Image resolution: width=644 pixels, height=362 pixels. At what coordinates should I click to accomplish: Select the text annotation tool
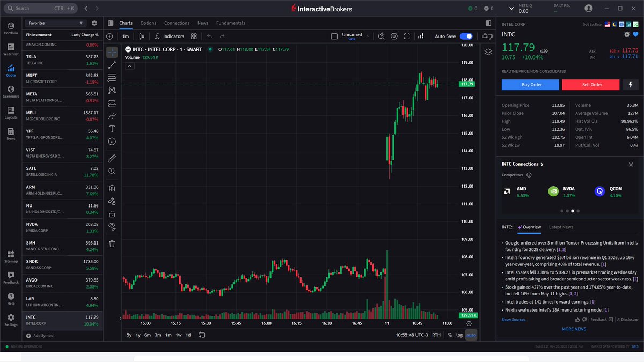[112, 129]
